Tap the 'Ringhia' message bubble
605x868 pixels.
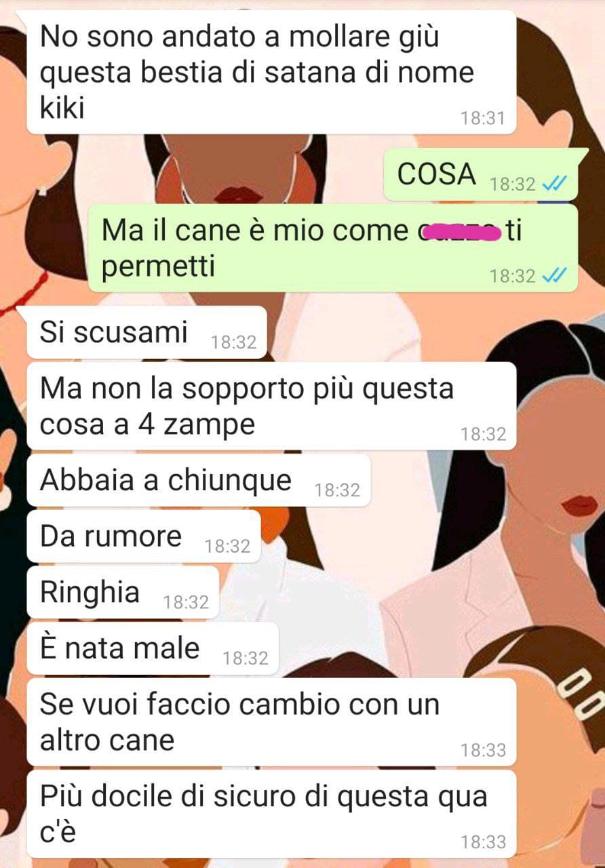(123, 593)
